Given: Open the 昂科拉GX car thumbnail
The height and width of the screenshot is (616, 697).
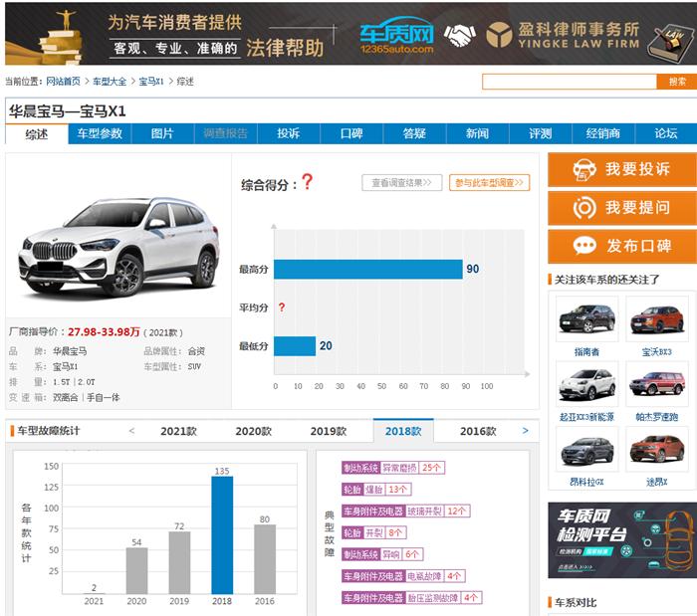Looking at the screenshot, I should coord(586,449).
